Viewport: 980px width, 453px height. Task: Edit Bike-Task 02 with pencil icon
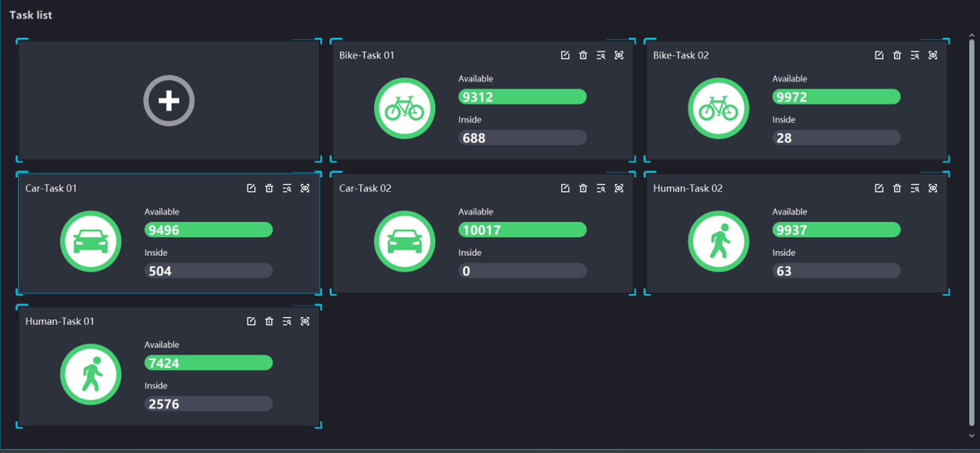coord(879,55)
